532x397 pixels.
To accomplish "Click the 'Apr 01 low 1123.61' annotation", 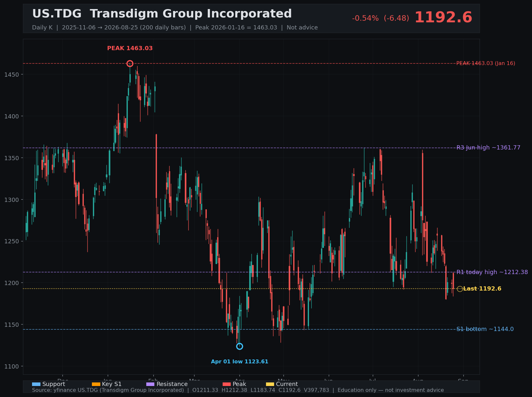I will point(239,362).
